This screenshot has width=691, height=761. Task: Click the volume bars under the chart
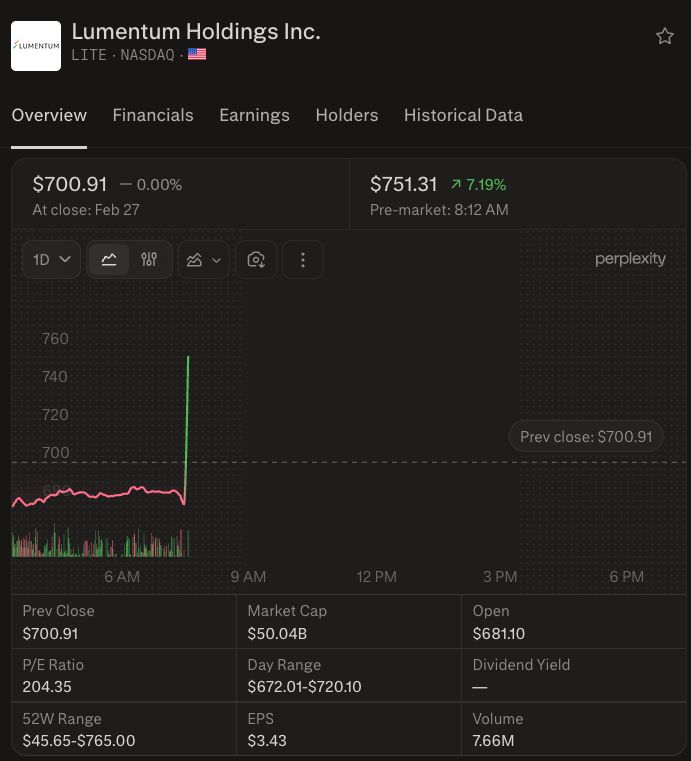[x=100, y=542]
